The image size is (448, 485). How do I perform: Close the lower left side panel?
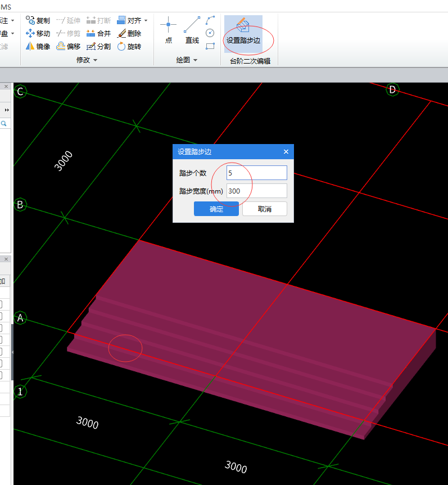6,259
